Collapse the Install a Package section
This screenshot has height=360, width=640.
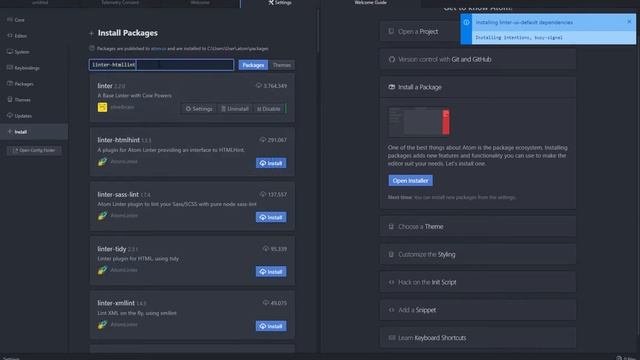[x=478, y=87]
